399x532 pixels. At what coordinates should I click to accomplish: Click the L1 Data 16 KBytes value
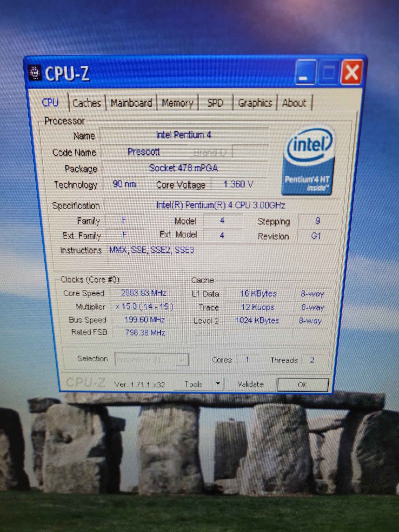(258, 294)
